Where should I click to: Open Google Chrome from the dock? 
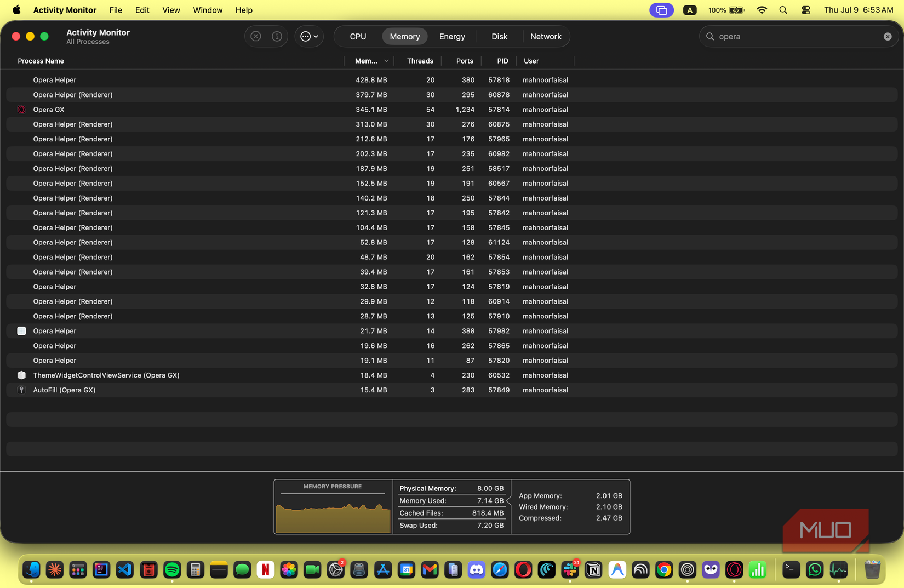[664, 570]
